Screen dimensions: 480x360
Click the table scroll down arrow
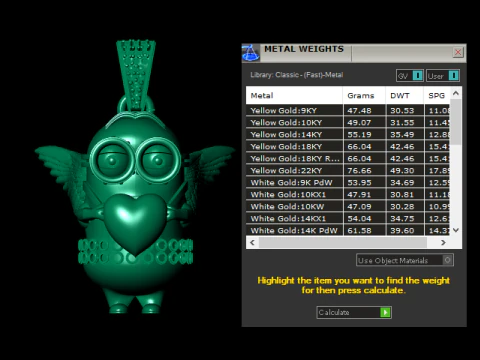pos(456,230)
